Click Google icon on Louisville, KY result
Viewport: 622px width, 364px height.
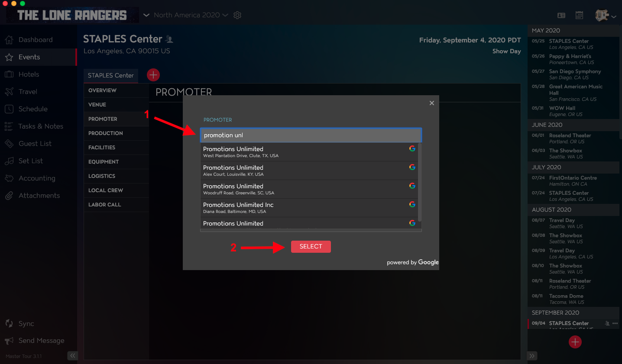tap(412, 167)
